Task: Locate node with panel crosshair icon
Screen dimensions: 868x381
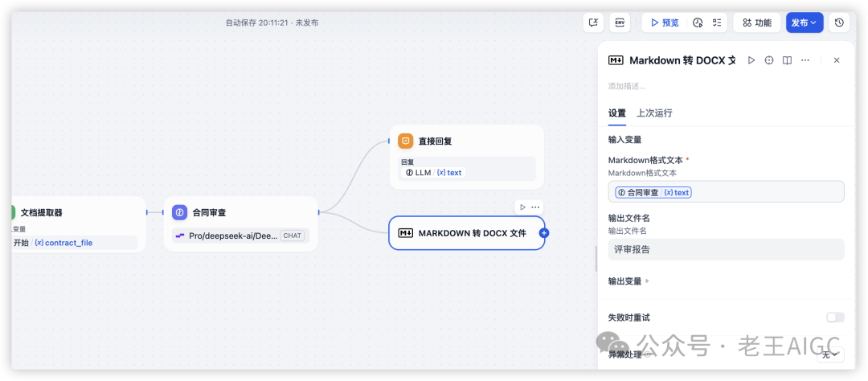Action: [x=769, y=60]
